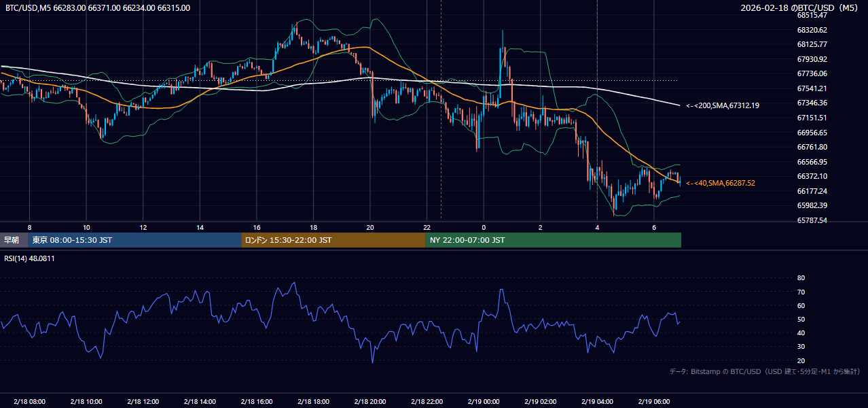Click RSI axis level 70
This screenshot has height=408, width=868.
[801, 292]
